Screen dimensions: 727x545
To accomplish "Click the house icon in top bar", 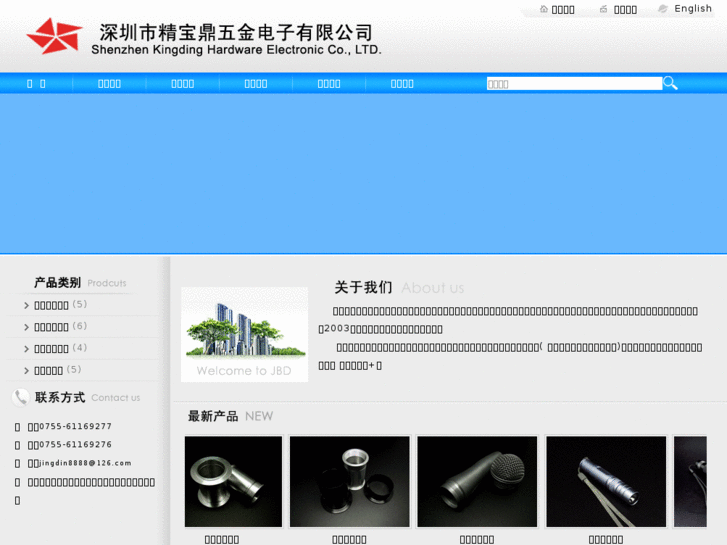I will [x=544, y=9].
